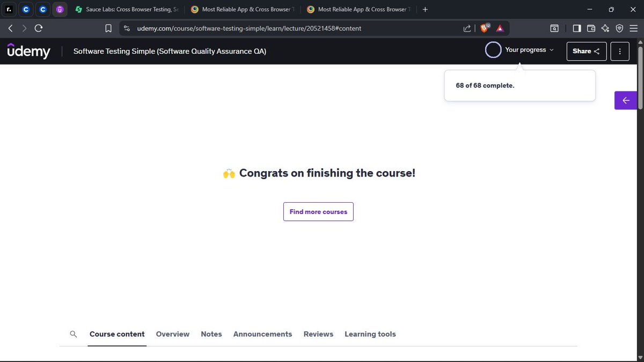Open the Brave Leo AI assistant
Screen dimensions: 644x362
click(x=605, y=28)
